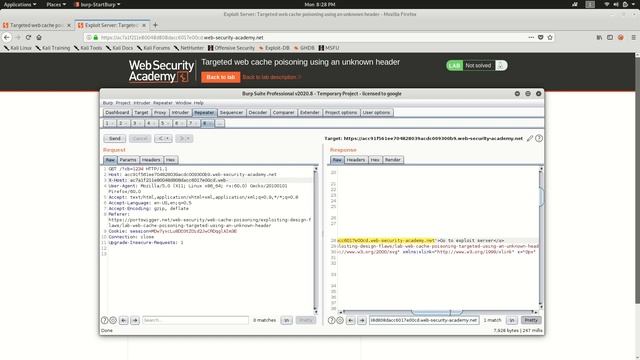Open a new Firefox tab with plus

point(155,25)
